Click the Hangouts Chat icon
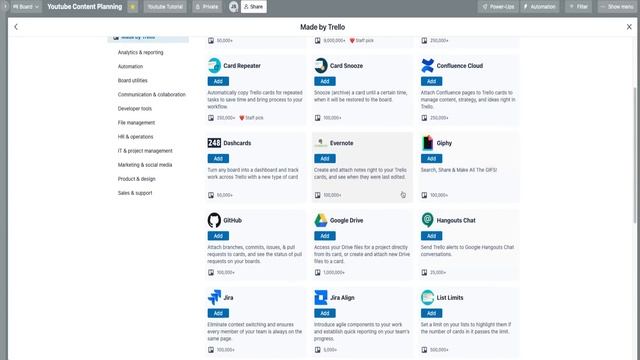 [427, 220]
